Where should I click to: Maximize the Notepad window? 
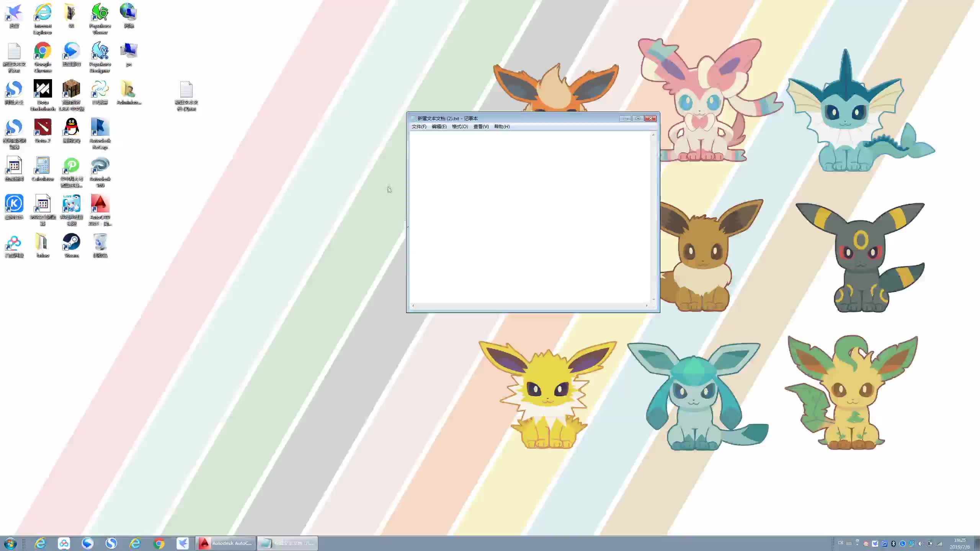pyautogui.click(x=638, y=119)
